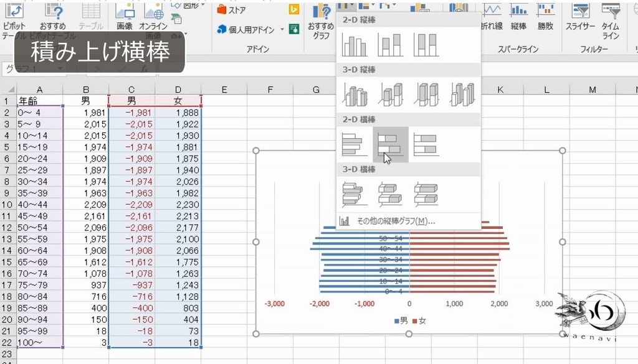Image resolution: width=638 pixels, height=364 pixels.
Task: Click おすすめ pivot table button
Action: 52,17
